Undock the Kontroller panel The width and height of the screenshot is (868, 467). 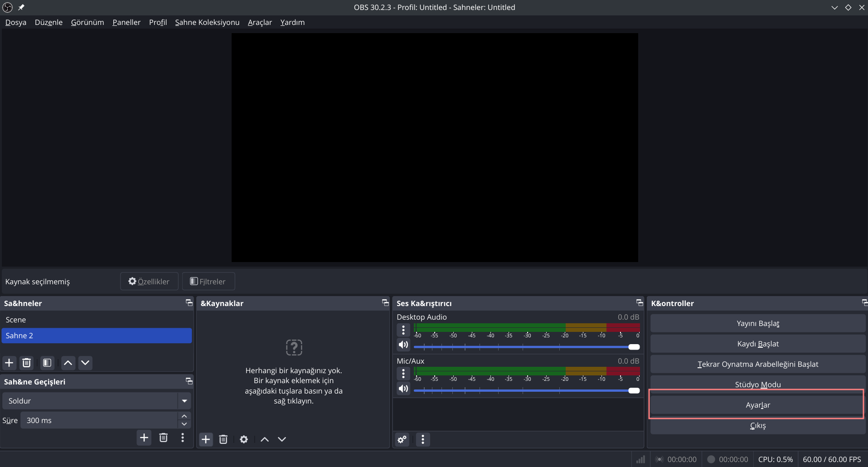864,303
